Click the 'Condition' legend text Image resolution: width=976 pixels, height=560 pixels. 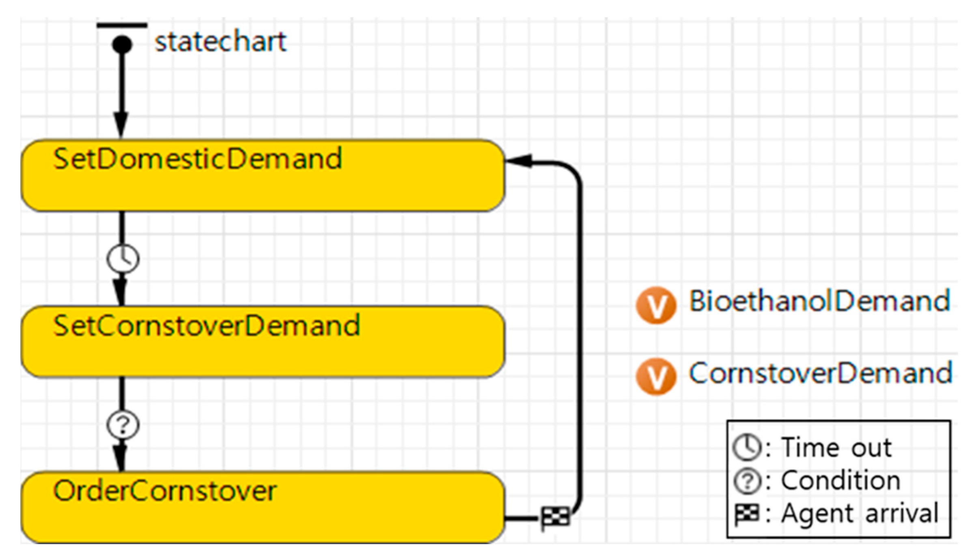pyautogui.click(x=841, y=481)
